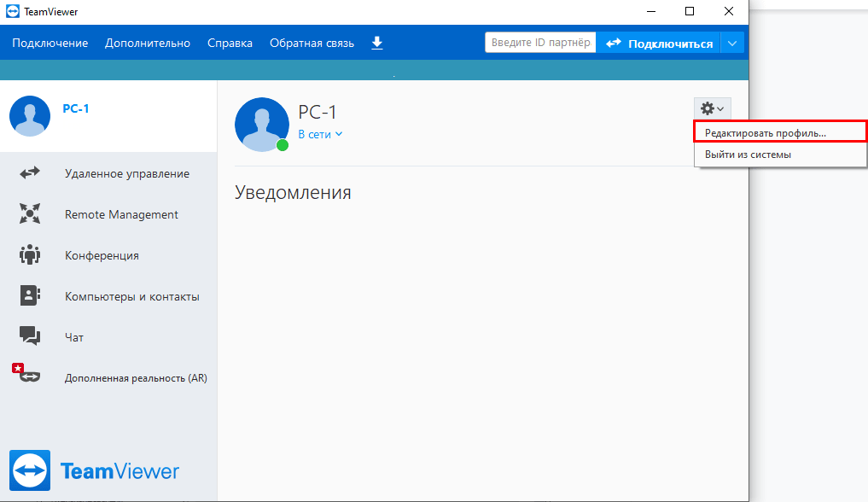Choose Выйти из системы

780,155
